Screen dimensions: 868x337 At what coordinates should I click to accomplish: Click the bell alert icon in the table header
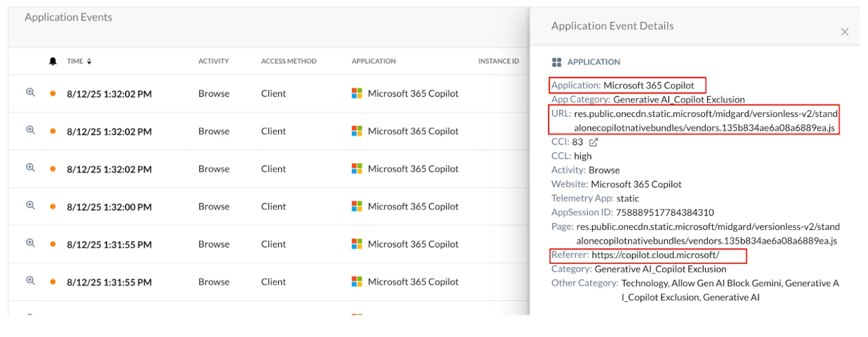pyautogui.click(x=52, y=61)
